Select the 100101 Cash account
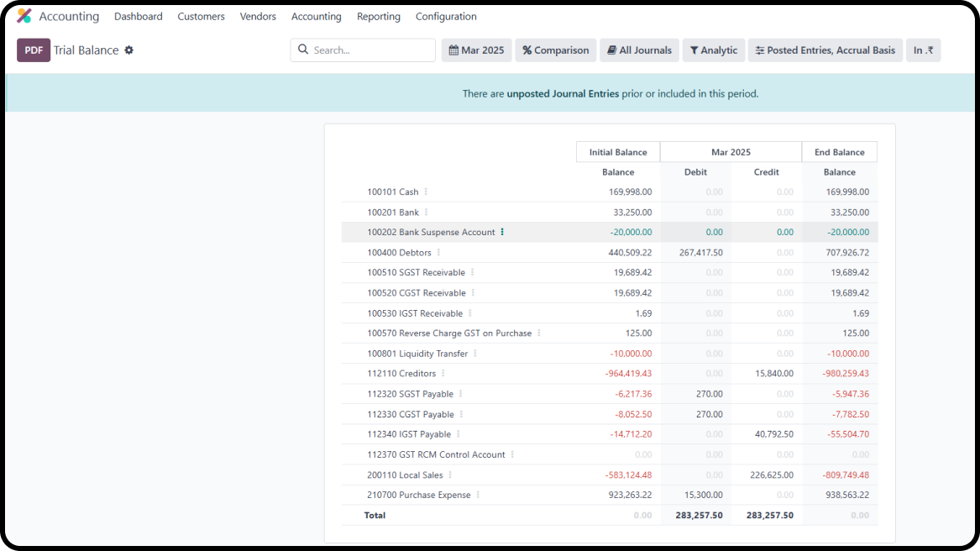980x551 pixels. pyautogui.click(x=391, y=192)
